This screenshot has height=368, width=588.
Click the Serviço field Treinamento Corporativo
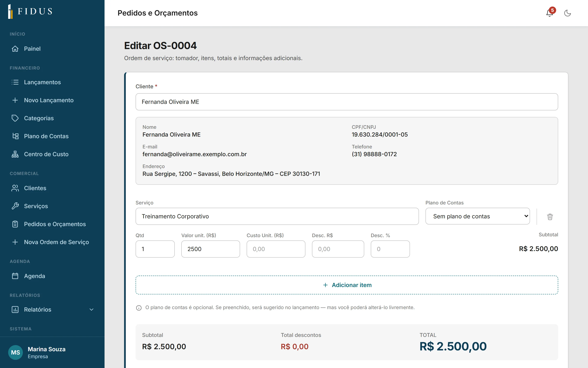(x=277, y=216)
